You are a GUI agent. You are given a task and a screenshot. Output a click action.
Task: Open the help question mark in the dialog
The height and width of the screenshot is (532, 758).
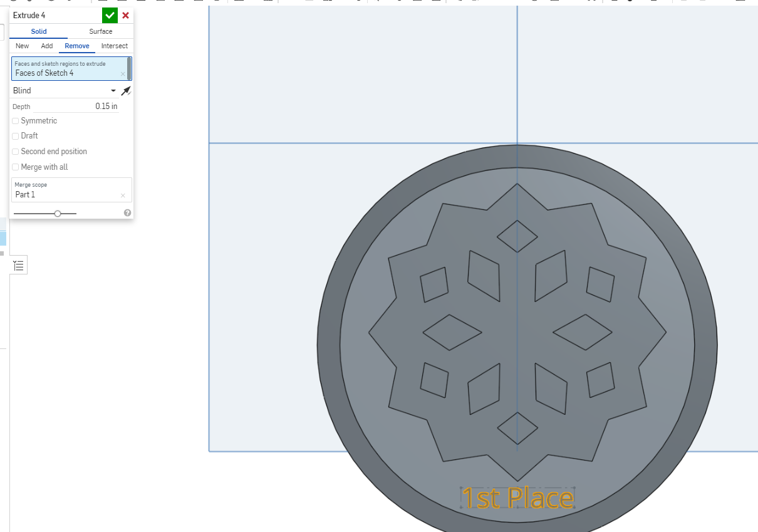point(127,212)
